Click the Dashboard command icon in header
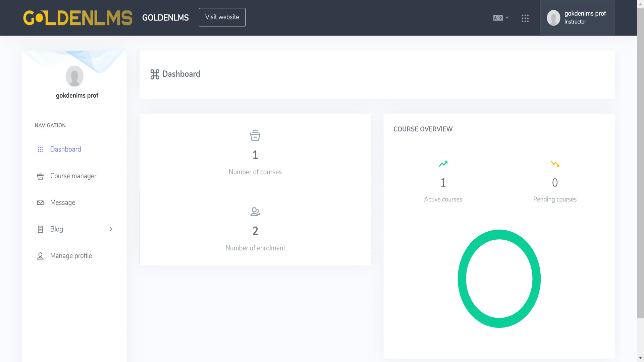This screenshot has width=644, height=362. (x=155, y=74)
